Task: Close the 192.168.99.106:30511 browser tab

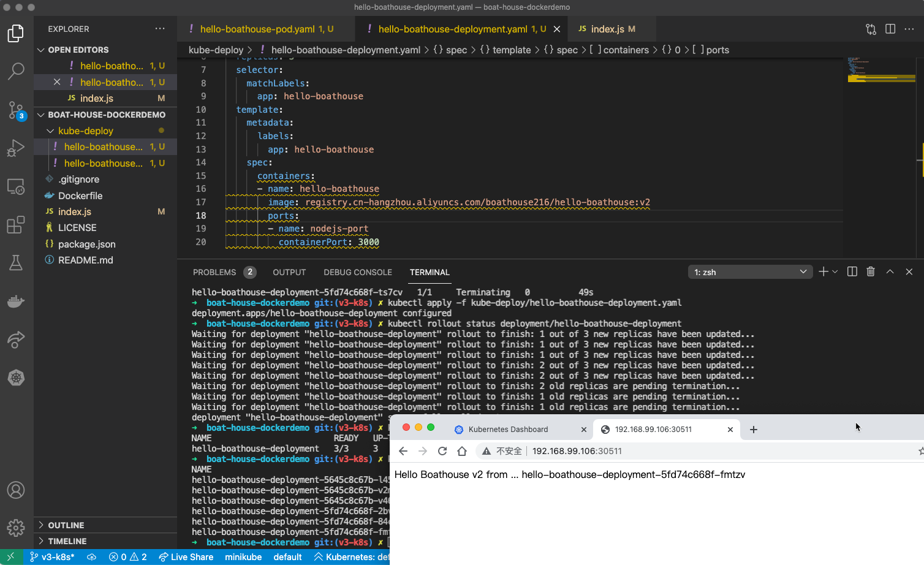Action: [730, 430]
